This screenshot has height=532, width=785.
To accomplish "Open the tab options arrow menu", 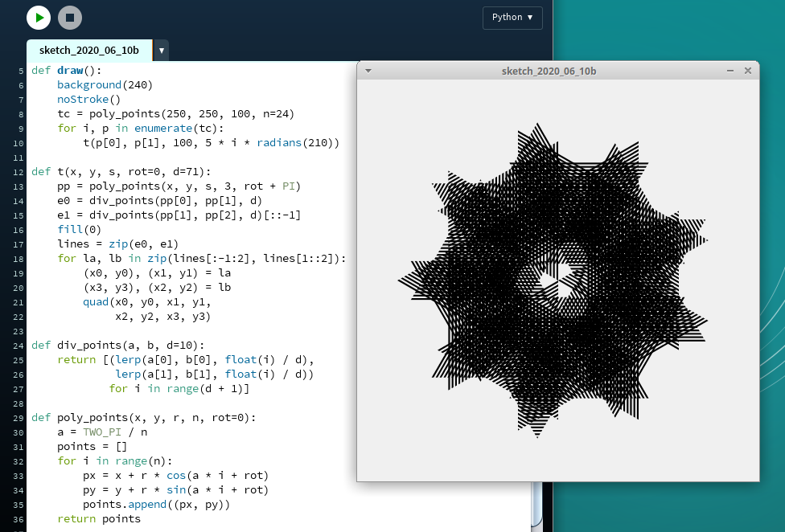I will (162, 51).
